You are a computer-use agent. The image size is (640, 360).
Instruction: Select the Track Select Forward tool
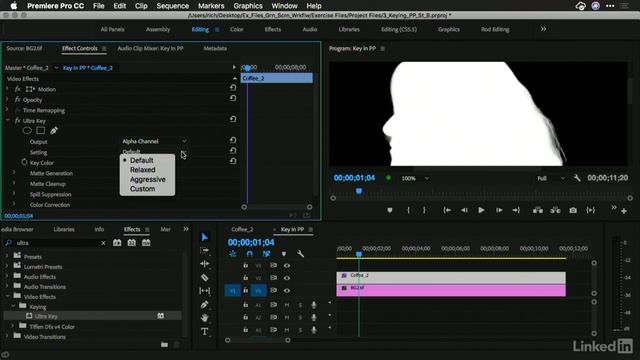pyautogui.click(x=205, y=250)
